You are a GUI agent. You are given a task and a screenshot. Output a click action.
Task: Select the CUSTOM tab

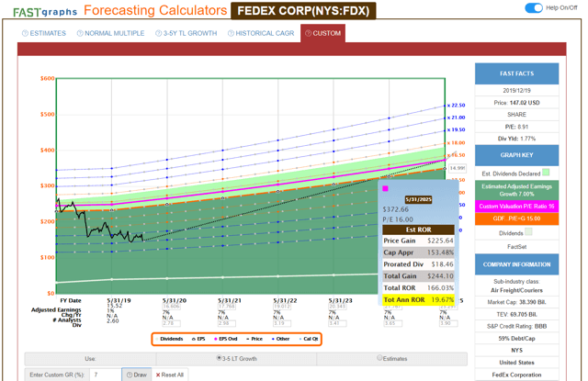(x=322, y=33)
